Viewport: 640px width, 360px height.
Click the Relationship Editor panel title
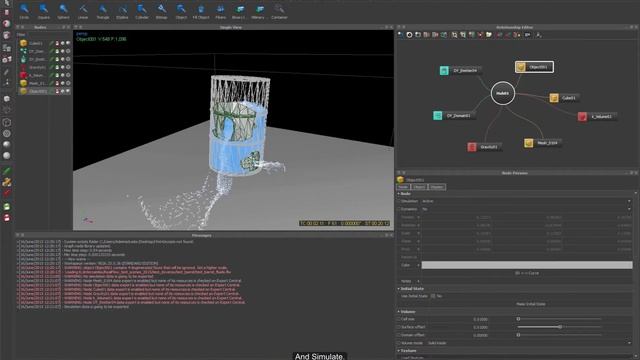point(515,27)
